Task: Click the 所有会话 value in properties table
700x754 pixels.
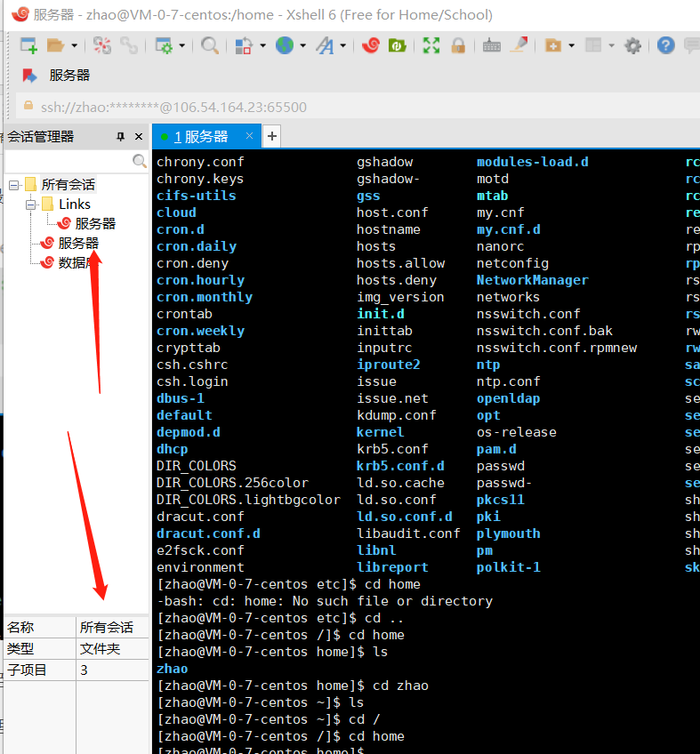Action: click(x=113, y=628)
